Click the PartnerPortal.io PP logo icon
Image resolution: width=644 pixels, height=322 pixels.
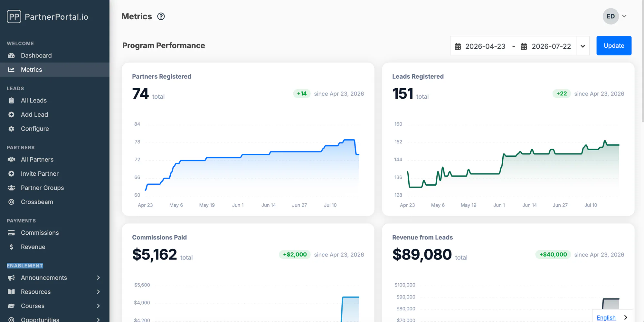click(x=14, y=16)
